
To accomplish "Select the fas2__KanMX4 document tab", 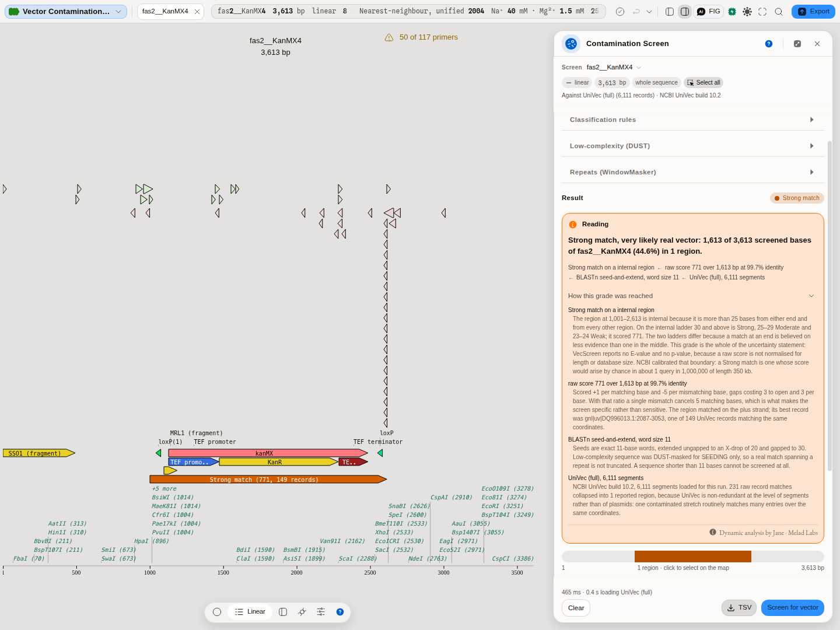I will (165, 12).
